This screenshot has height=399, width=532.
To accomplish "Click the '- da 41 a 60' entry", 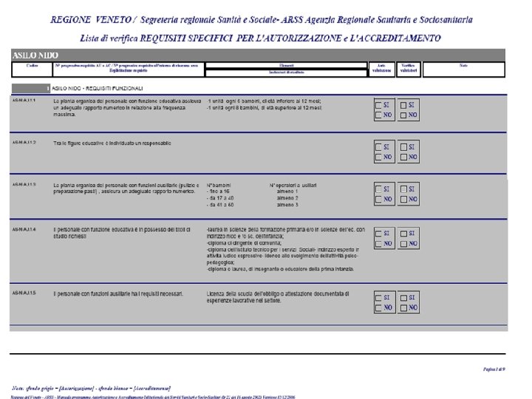I will [x=220, y=205].
